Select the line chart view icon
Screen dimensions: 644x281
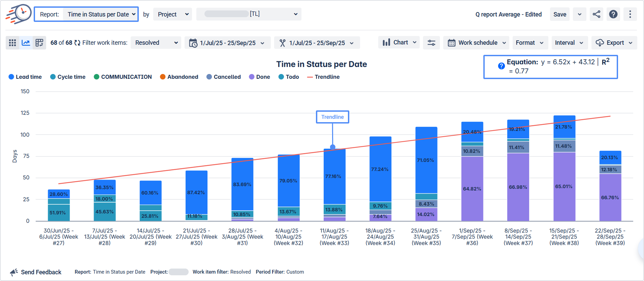(x=26, y=43)
